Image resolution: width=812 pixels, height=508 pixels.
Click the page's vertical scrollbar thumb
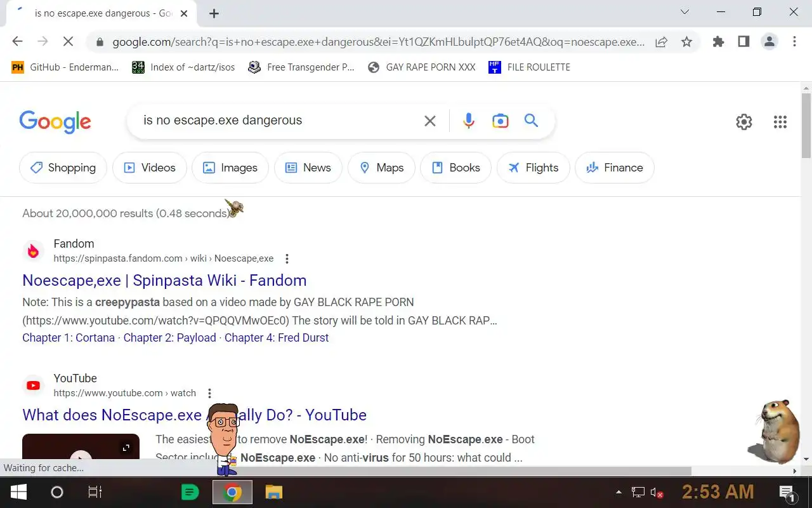[806, 125]
